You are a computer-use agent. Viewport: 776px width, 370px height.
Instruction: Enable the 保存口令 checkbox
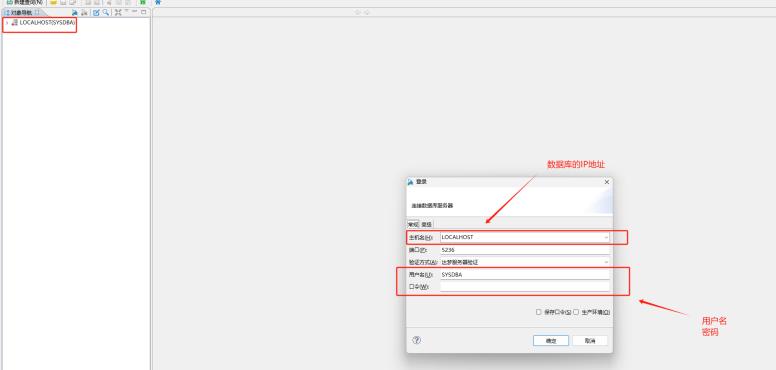pos(539,312)
